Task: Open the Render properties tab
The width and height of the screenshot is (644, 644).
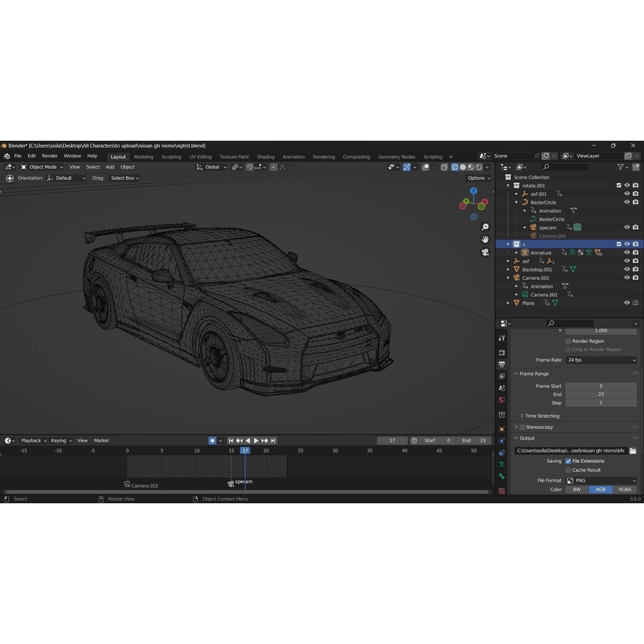Action: (x=502, y=352)
